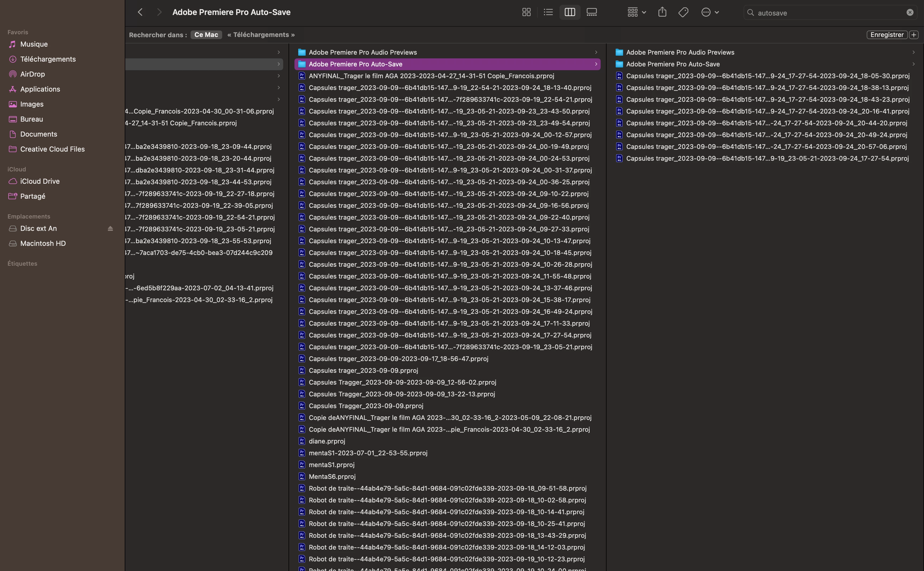The width and height of the screenshot is (924, 571).
Task: Go back with the left chevron
Action: pos(140,13)
